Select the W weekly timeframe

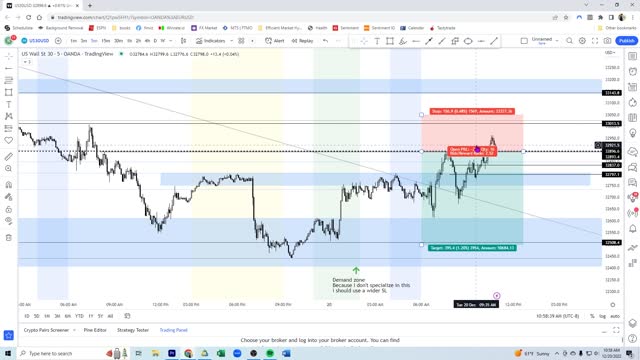(x=162, y=41)
